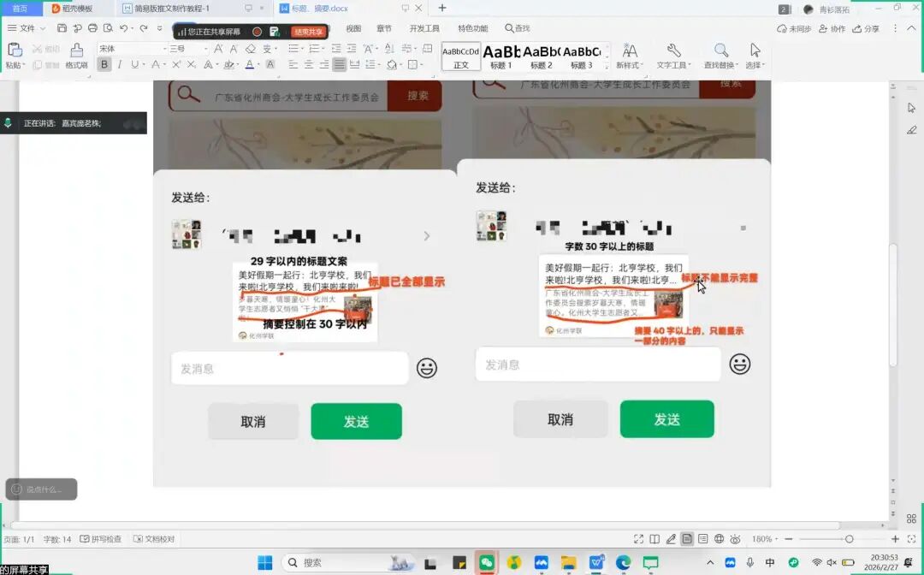This screenshot has height=575, width=924.
Task: Click the Share (分享) button
Action: click(x=866, y=28)
